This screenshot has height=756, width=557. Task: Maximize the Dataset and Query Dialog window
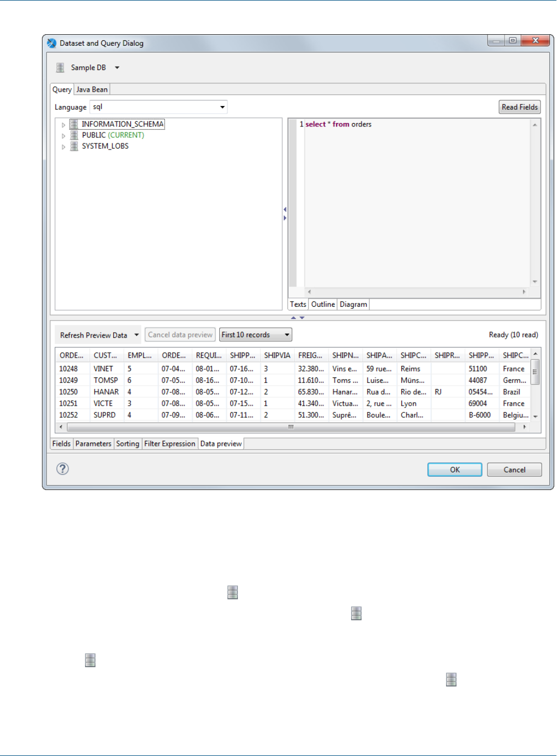(513, 40)
